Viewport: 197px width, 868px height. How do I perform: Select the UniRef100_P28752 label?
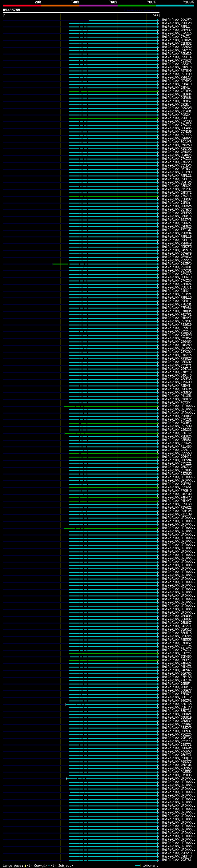click(x=177, y=149)
